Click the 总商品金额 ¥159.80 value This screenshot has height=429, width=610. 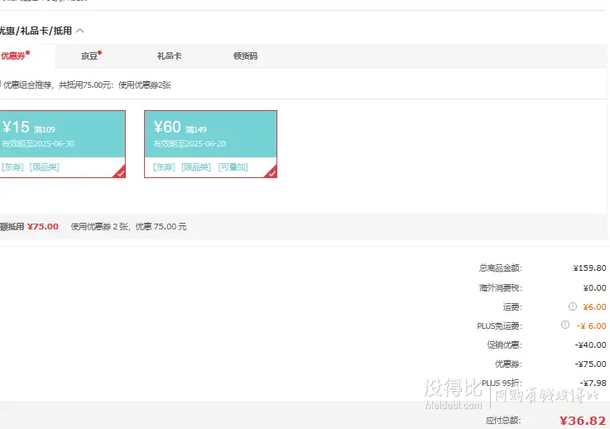pyautogui.click(x=589, y=268)
